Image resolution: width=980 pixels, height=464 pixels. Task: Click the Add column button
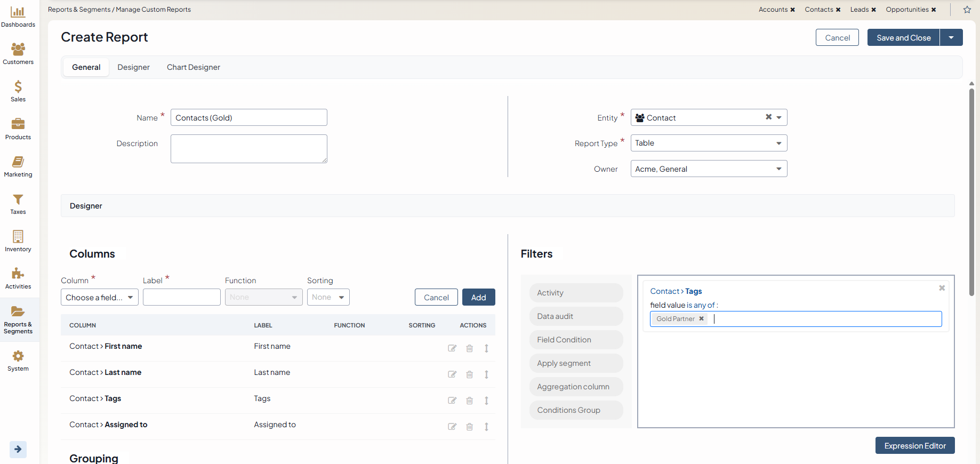(x=478, y=298)
